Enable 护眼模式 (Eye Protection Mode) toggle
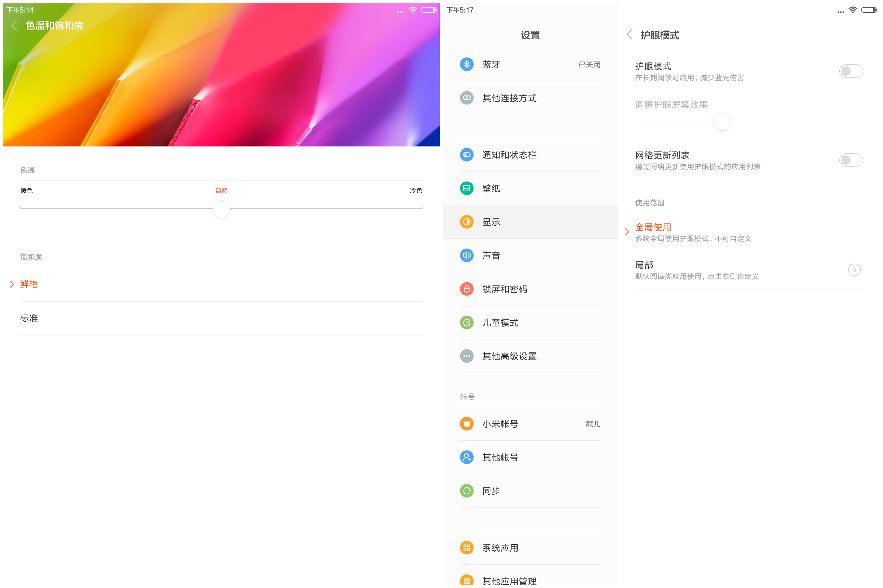 point(852,70)
